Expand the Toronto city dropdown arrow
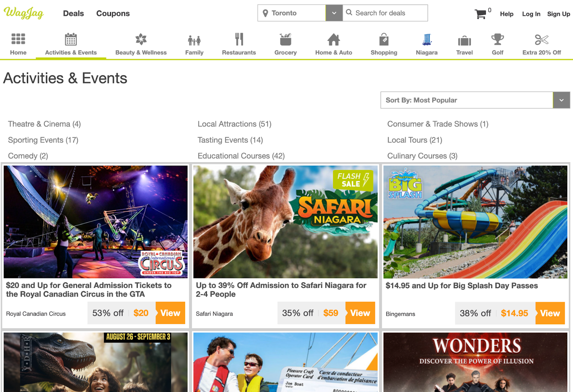The image size is (573, 392). click(334, 13)
